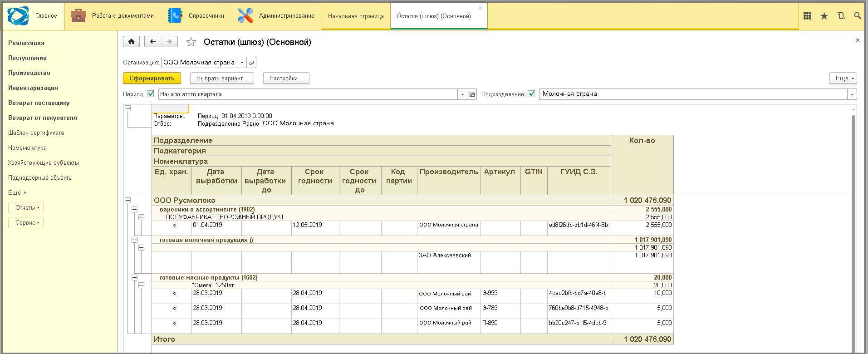Collapse готовая молочная продукция group
This screenshot has height=354, width=868.
[x=134, y=240]
